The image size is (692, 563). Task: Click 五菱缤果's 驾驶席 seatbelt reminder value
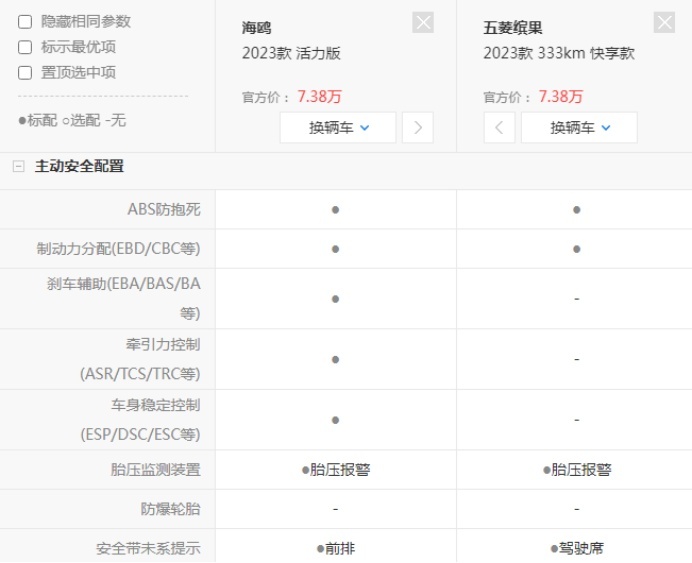click(577, 548)
